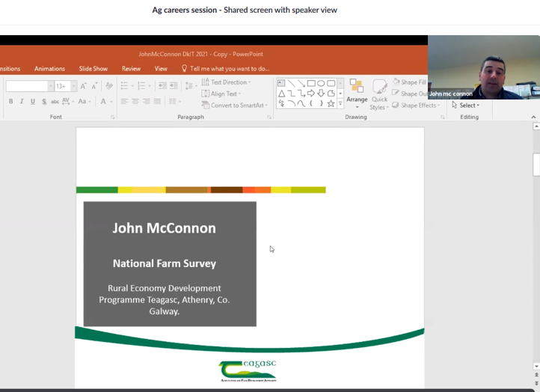540x392 pixels.
Task: Increase list indent level
Action: [174, 86]
